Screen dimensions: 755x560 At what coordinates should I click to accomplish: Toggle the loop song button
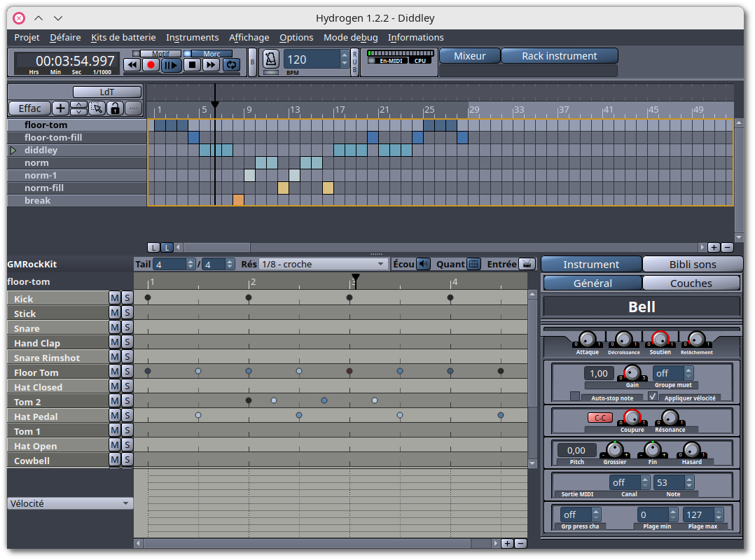click(232, 65)
